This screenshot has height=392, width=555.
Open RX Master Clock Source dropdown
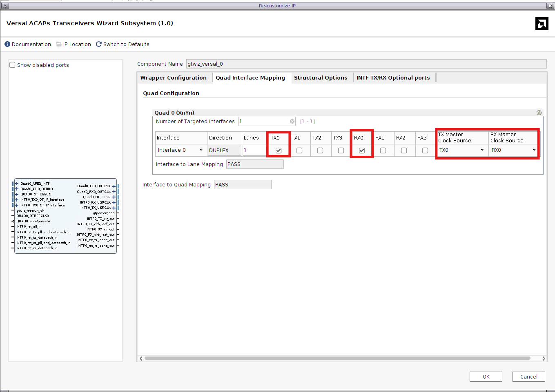(534, 150)
